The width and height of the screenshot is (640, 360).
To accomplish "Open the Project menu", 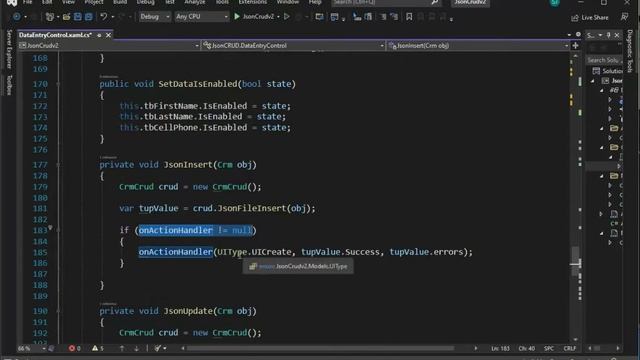I will click(x=94, y=2).
